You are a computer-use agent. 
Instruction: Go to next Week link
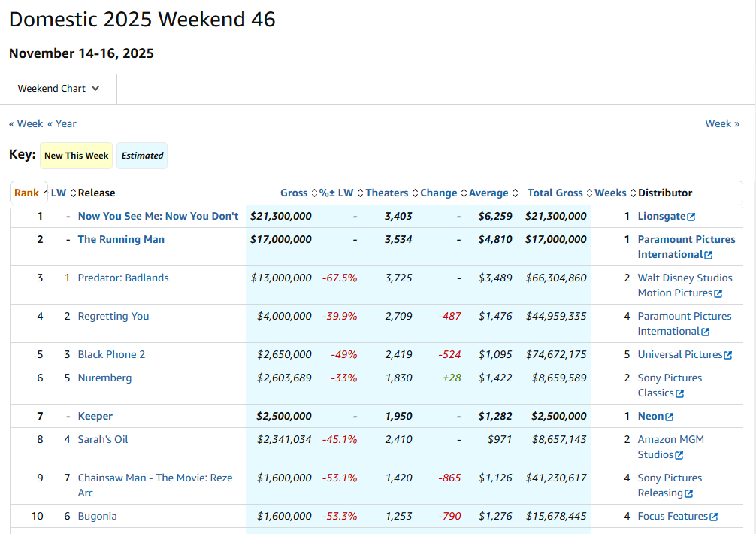coord(721,123)
